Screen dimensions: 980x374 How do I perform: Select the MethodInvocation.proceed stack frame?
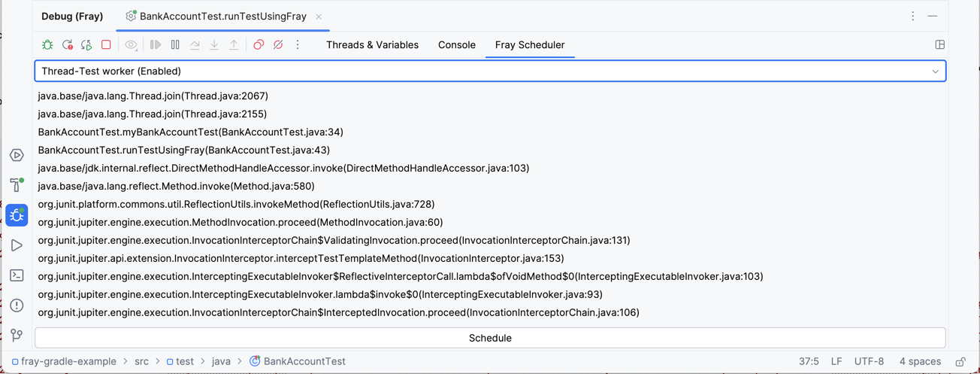click(x=240, y=222)
